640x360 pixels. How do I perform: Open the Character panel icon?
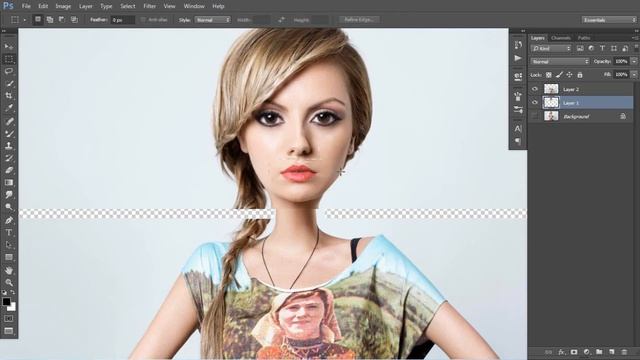tap(518, 129)
